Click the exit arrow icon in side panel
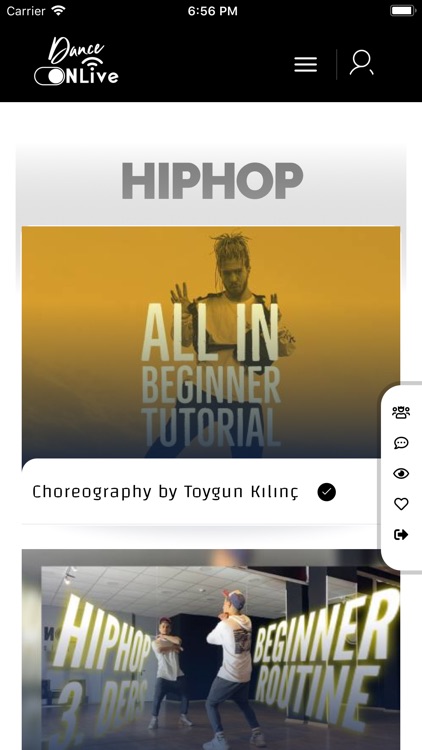 tap(401, 534)
